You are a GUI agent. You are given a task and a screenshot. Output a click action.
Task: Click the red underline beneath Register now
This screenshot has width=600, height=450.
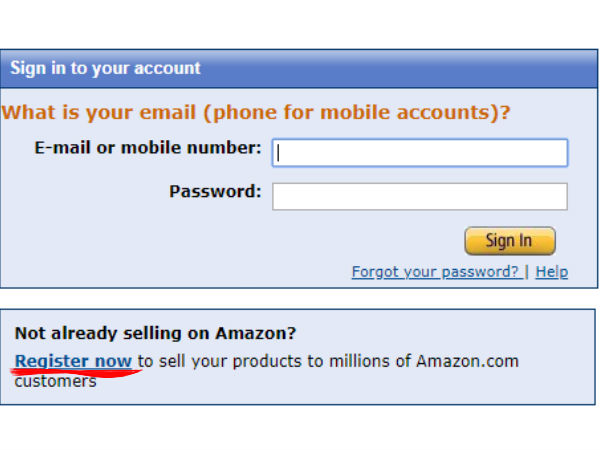[75, 373]
